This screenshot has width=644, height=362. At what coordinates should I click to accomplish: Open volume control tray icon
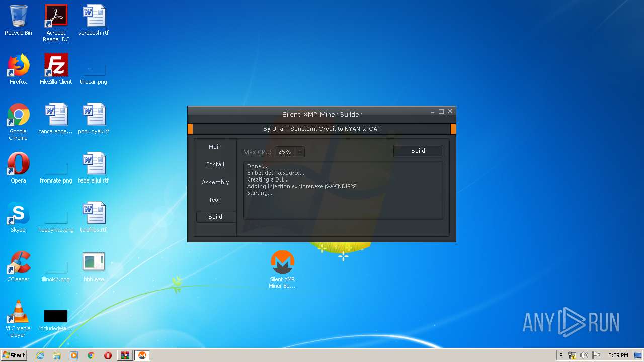(584, 355)
